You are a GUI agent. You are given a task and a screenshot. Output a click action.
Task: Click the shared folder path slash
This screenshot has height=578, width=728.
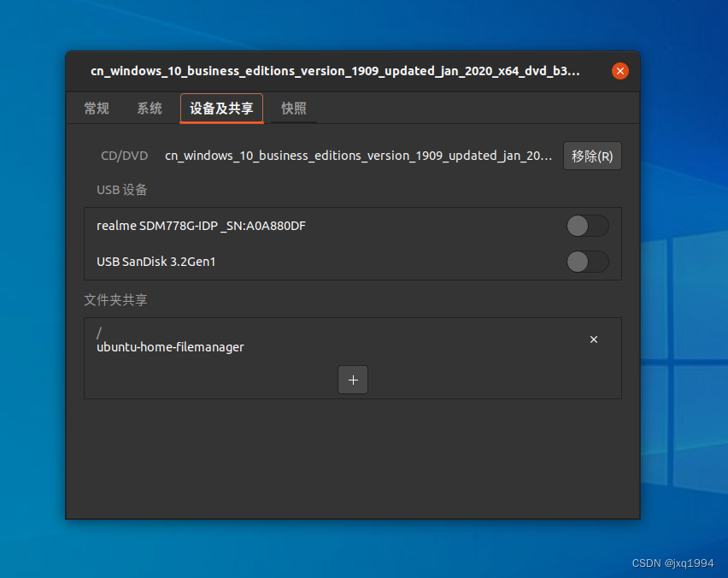pyautogui.click(x=99, y=333)
